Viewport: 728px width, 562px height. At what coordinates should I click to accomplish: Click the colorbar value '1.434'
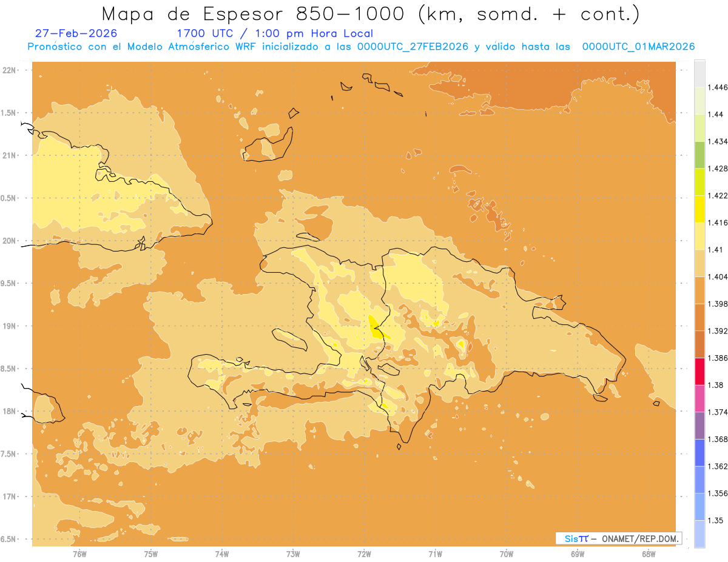719,141
